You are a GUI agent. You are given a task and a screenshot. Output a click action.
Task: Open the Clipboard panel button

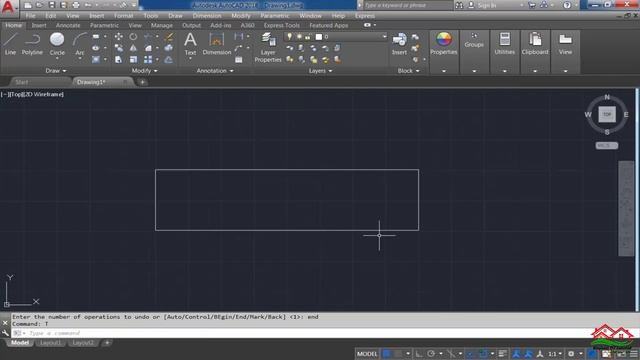pyautogui.click(x=535, y=44)
